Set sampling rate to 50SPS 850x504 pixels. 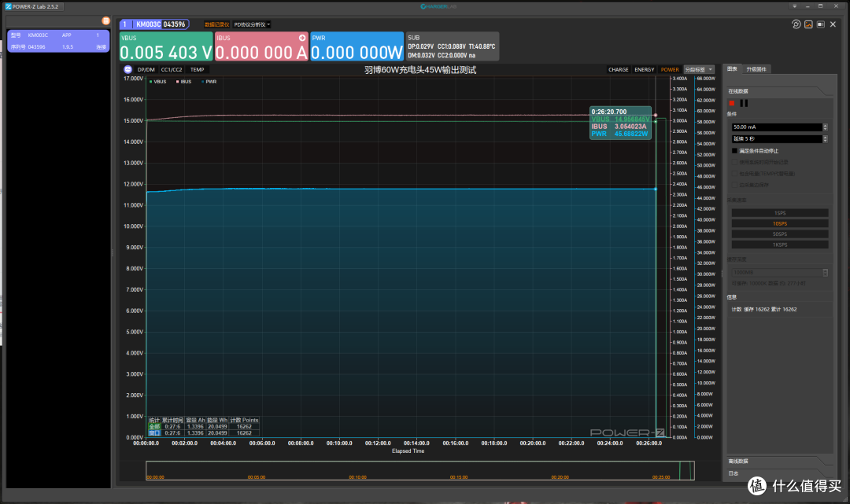779,234
